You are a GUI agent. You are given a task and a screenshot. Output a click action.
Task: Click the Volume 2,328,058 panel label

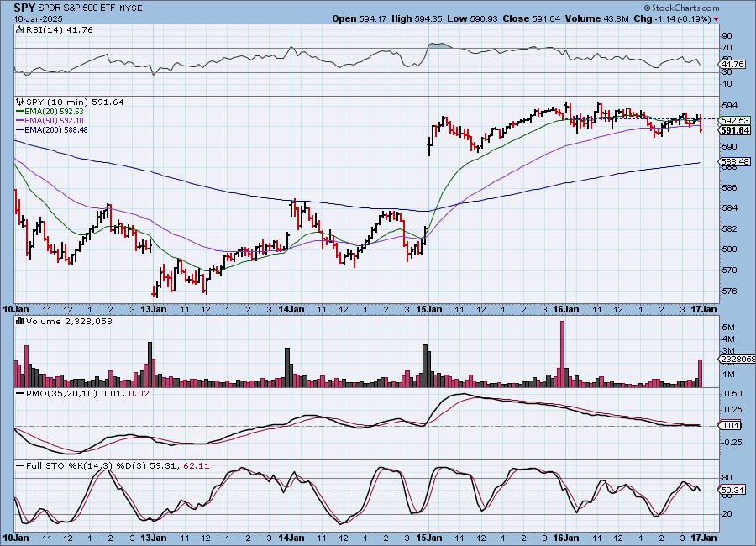coord(69,321)
